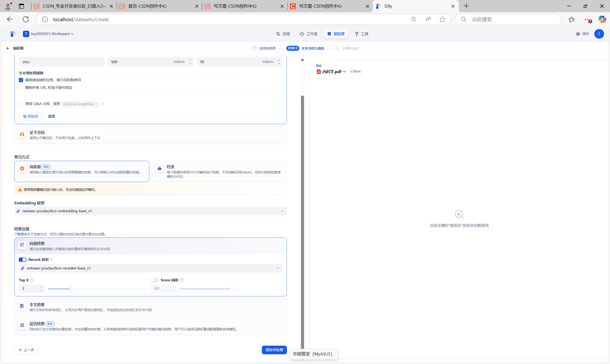This screenshot has width=610, height=364.
Task: Click the Top K help icon
Action: pyautogui.click(x=32, y=280)
